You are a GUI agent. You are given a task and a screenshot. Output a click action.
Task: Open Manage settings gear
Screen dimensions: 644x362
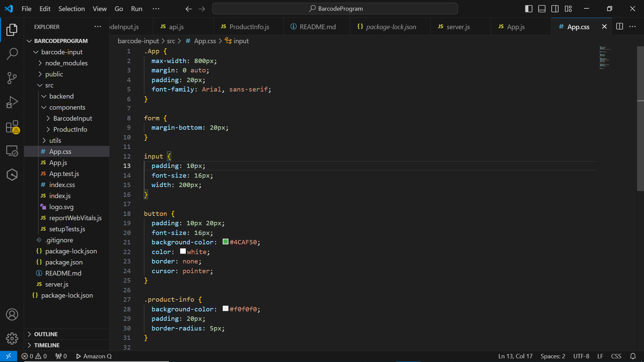(12, 339)
